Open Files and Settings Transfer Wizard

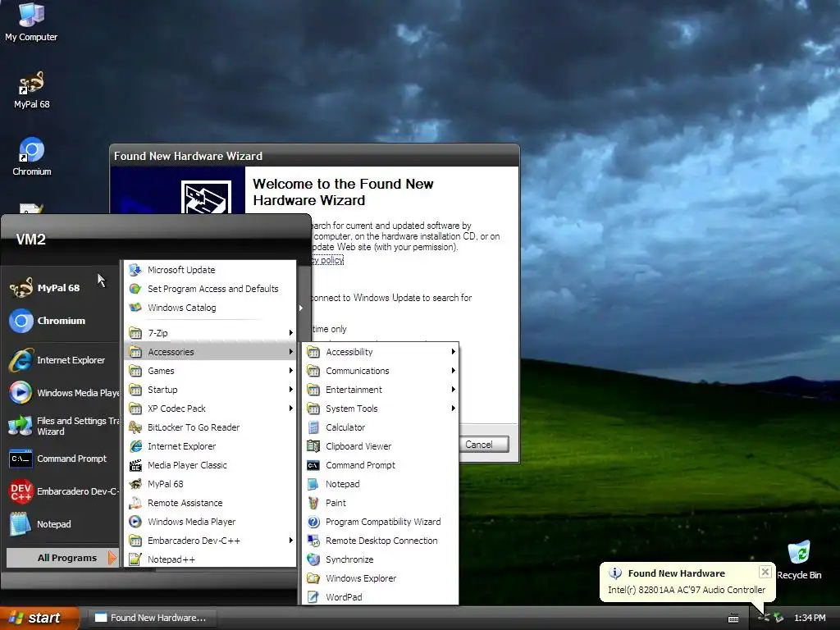(x=64, y=426)
